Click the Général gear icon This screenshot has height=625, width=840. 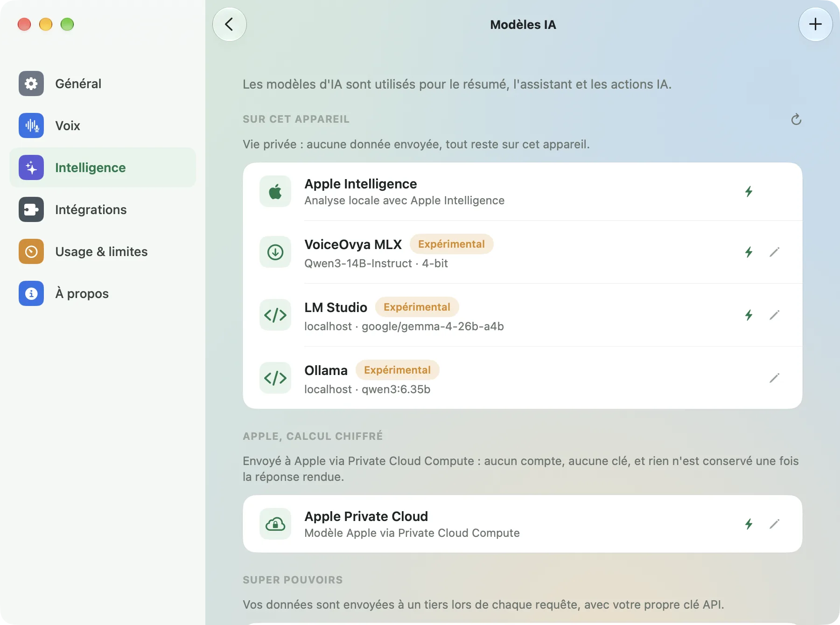[31, 83]
